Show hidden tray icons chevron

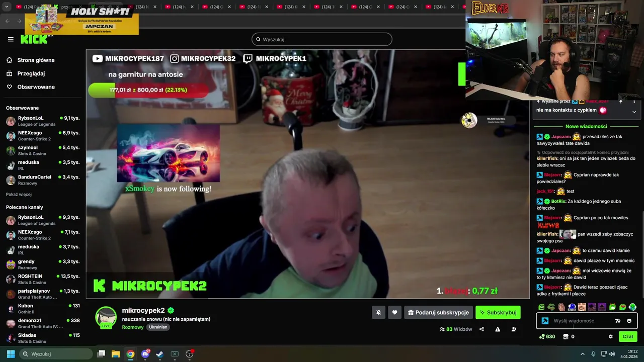(583, 354)
